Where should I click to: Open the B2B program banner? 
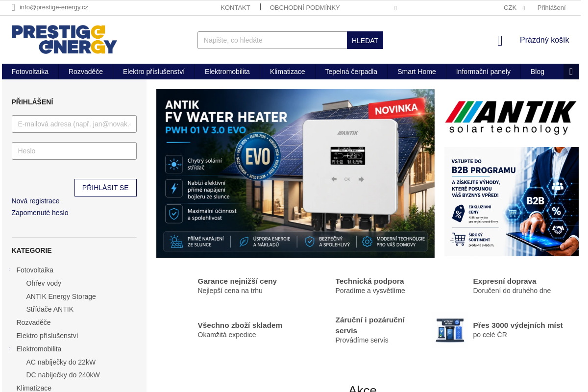(x=511, y=201)
